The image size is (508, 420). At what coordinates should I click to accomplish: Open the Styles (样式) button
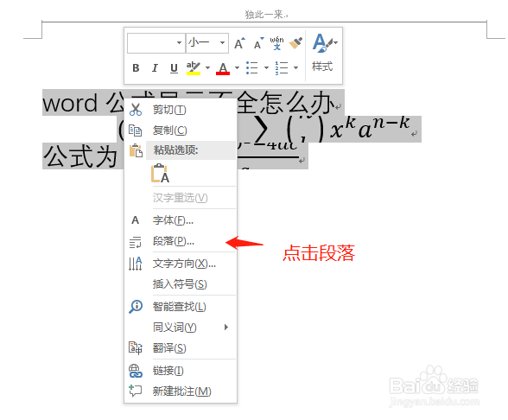[x=324, y=53]
